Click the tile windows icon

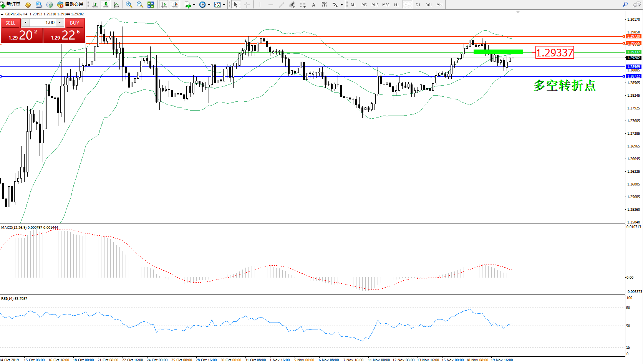pyautogui.click(x=151, y=5)
